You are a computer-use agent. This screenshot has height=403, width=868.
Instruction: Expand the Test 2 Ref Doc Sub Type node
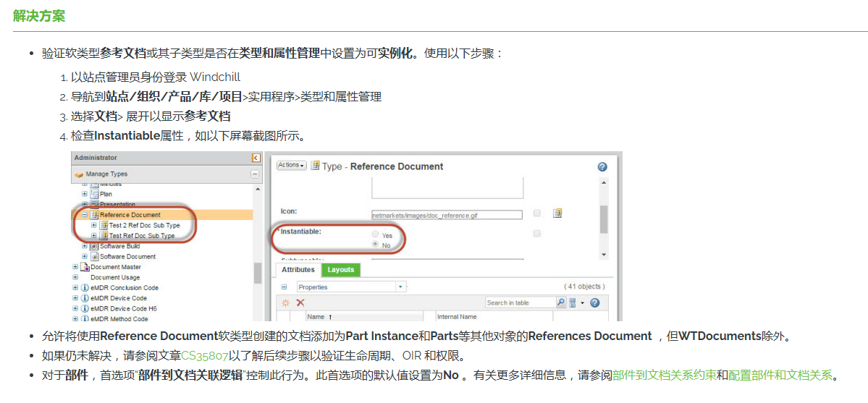pos(93,225)
